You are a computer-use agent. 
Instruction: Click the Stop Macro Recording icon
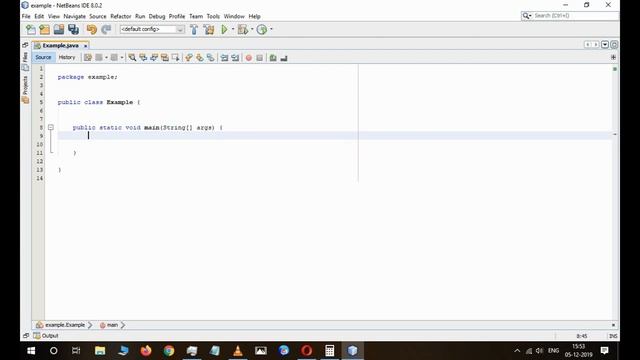tap(260, 58)
